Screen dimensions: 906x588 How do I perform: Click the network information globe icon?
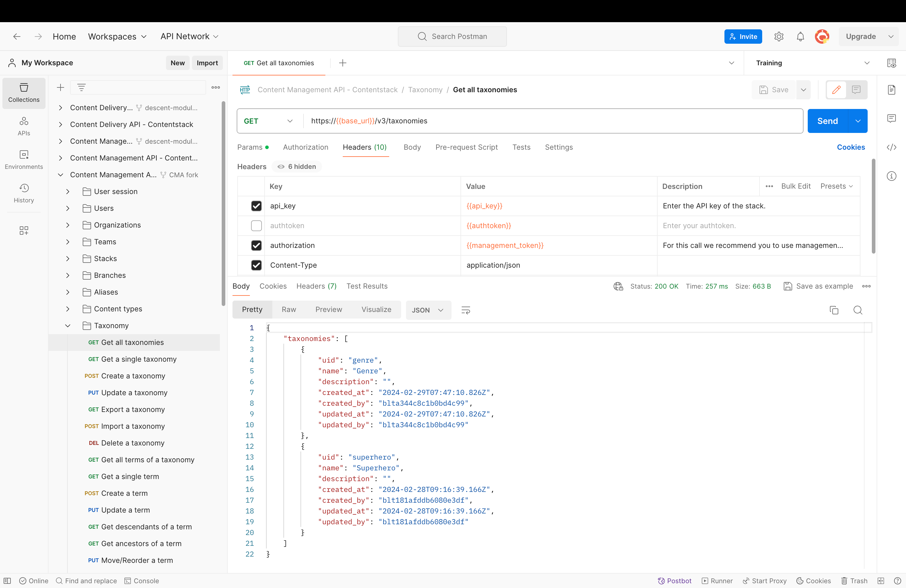click(618, 287)
